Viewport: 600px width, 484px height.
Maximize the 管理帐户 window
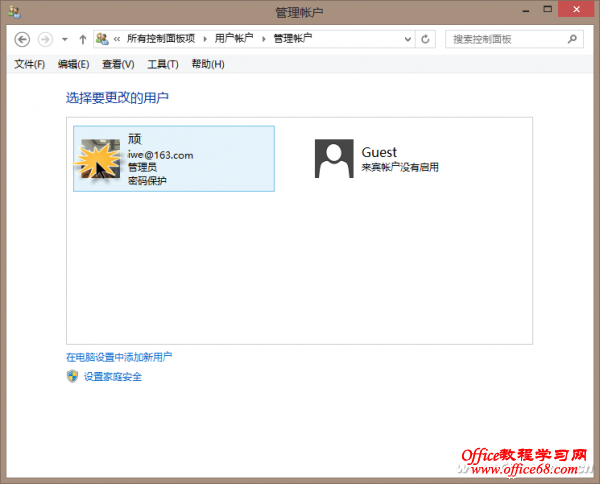tap(548, 10)
